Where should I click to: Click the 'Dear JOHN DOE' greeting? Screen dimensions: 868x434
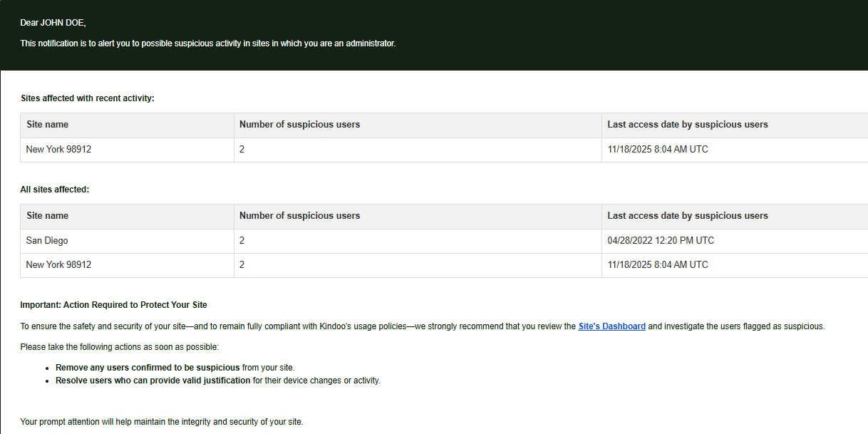pos(53,23)
